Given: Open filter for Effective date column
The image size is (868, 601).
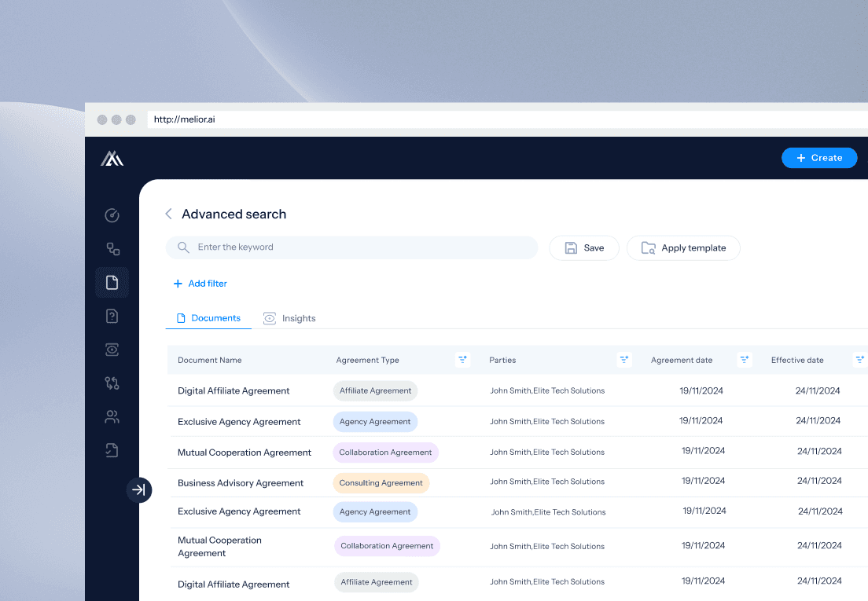Looking at the screenshot, I should click(859, 360).
